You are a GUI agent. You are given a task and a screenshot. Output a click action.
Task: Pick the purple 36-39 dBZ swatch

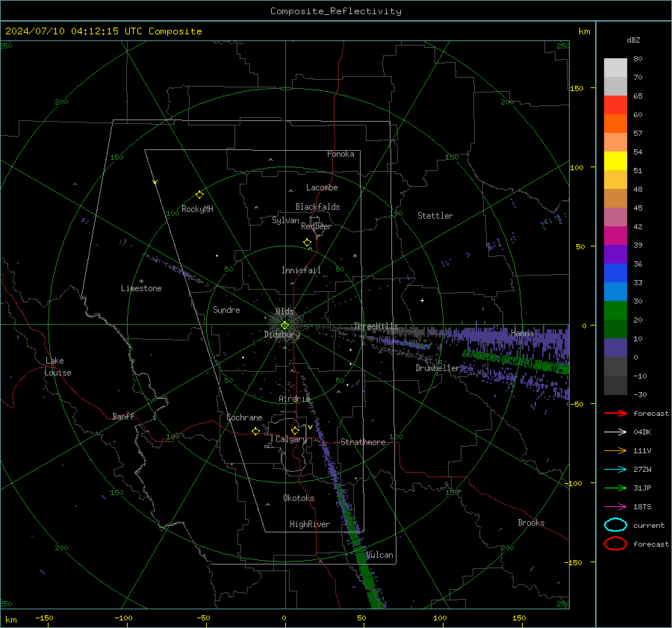coord(615,255)
